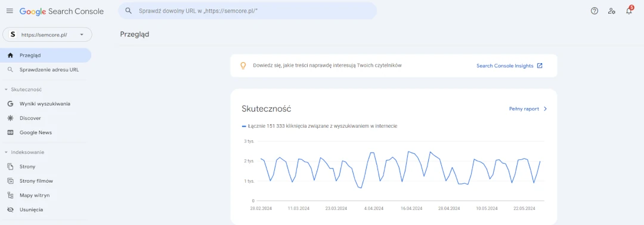This screenshot has height=225, width=644.
Task: Open Wyniki wyszukiwania report
Action: point(45,104)
